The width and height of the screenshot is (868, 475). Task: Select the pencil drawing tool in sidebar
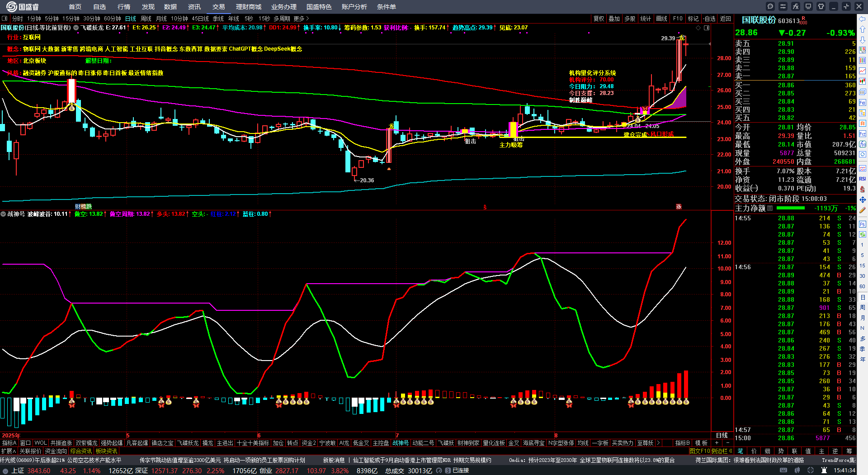[x=863, y=210]
